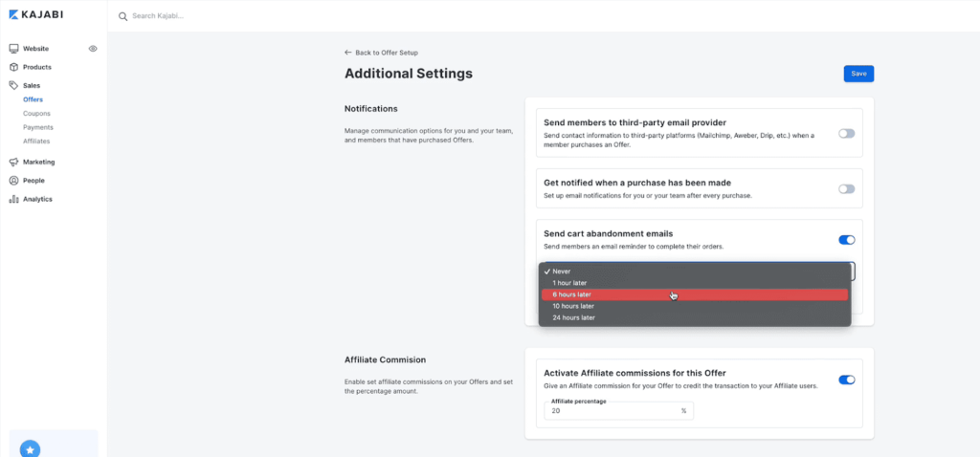Click the Marketing megaphone icon
The width and height of the screenshot is (980, 457).
[13, 162]
